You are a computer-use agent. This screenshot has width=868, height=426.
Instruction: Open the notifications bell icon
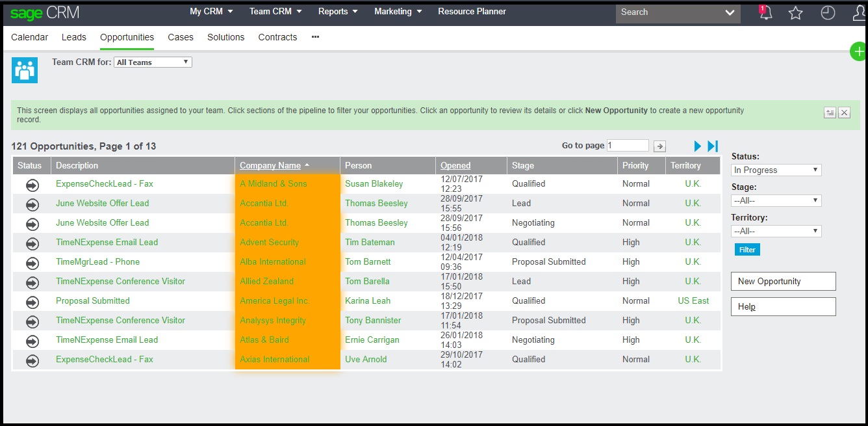click(765, 13)
